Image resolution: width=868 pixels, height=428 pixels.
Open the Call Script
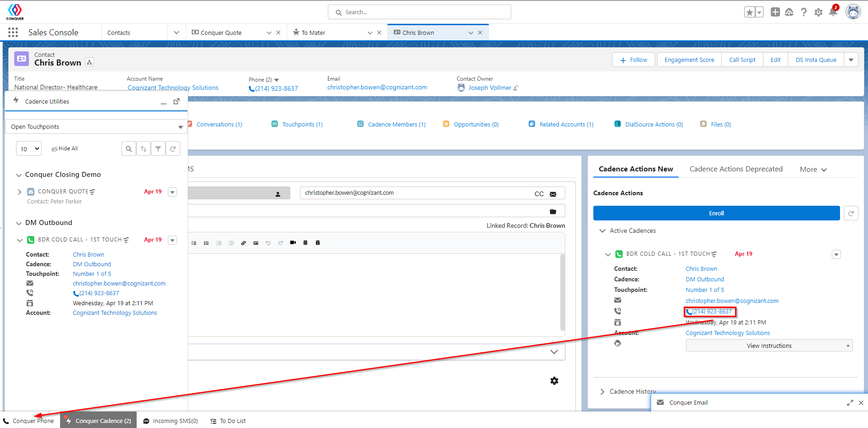coord(742,60)
